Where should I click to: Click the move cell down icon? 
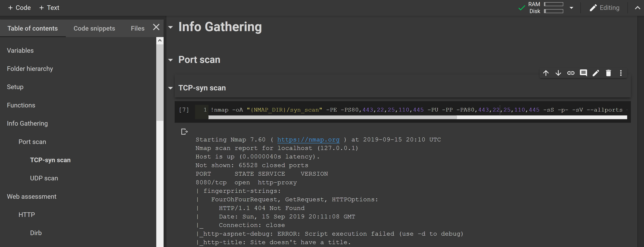coord(558,73)
